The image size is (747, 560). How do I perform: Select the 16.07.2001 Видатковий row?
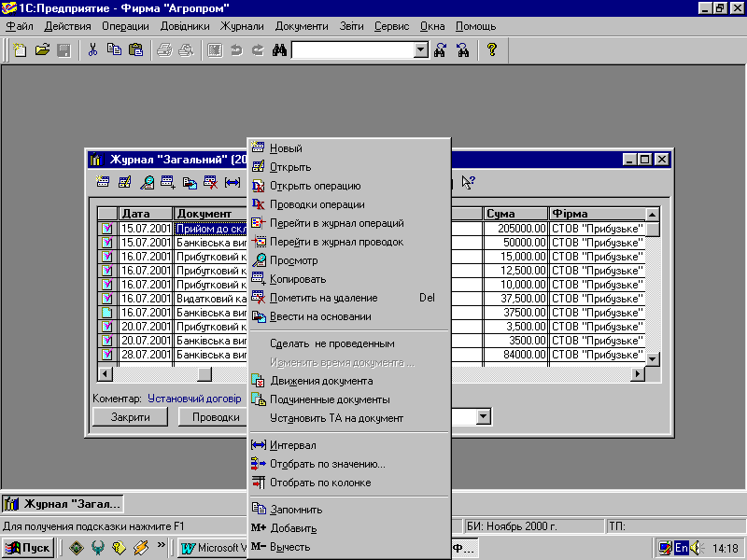[372, 299]
